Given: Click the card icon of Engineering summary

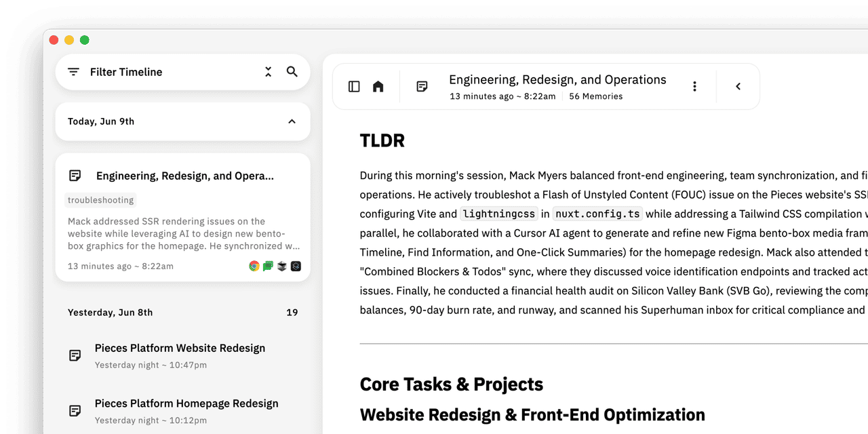Looking at the screenshot, I should pyautogui.click(x=75, y=176).
